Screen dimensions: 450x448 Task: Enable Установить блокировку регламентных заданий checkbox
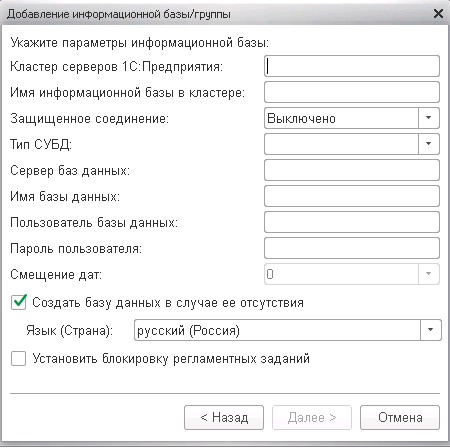[19, 359]
